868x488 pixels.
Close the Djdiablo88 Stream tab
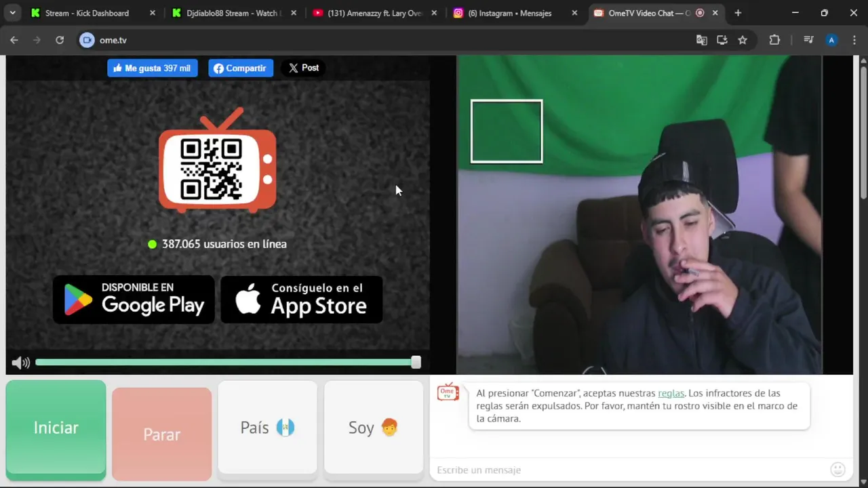pos(294,13)
